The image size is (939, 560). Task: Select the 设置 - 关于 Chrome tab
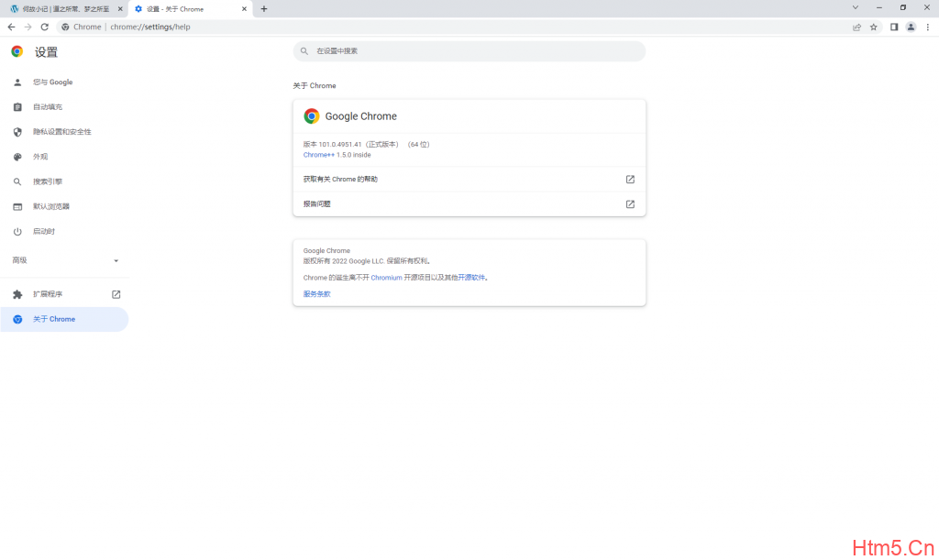coord(191,9)
